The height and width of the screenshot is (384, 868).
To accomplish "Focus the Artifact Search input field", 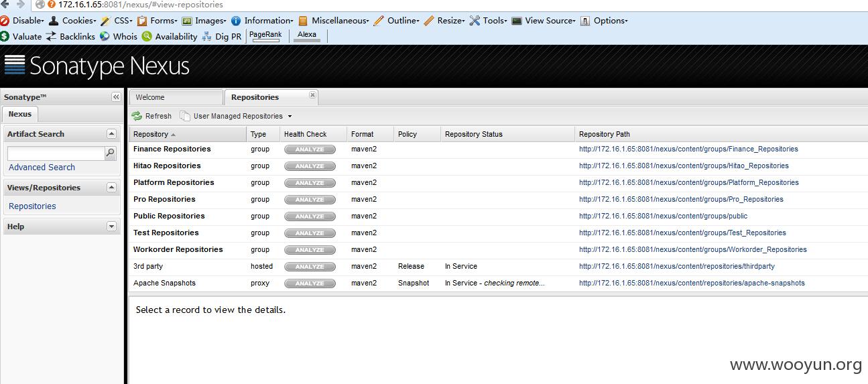I will click(56, 153).
